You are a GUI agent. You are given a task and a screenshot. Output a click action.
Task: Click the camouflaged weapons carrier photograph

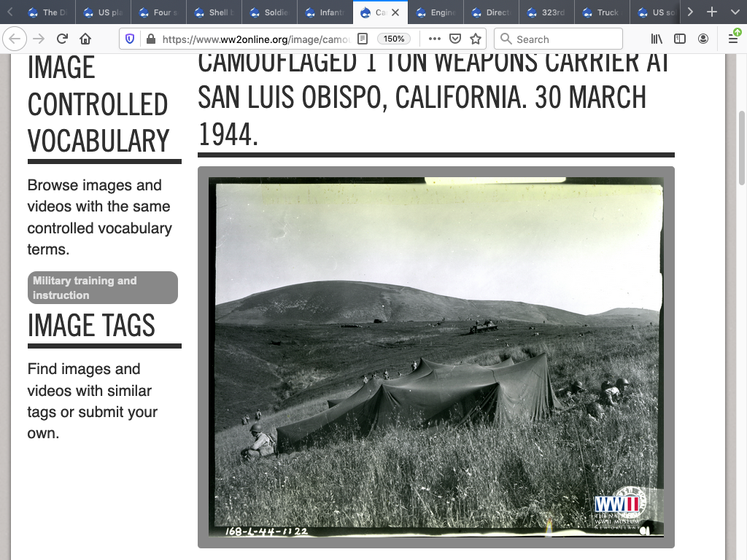436,357
